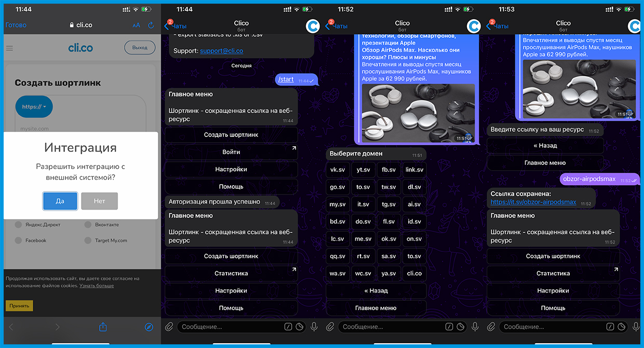Click the cli.co logo on the website

[81, 48]
